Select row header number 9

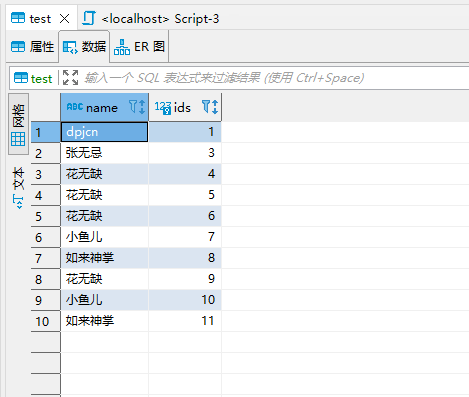tap(46, 300)
